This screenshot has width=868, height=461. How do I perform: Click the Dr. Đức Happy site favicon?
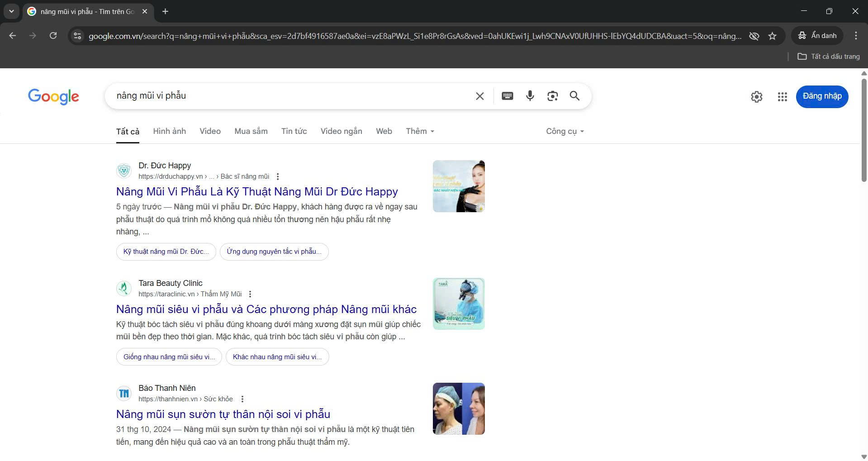coord(124,171)
